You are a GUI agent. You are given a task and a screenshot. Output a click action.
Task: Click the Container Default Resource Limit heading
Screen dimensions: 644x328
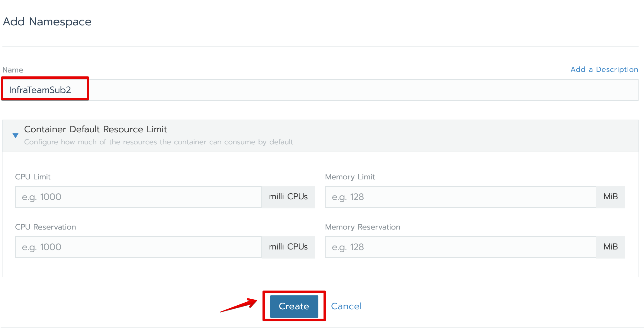pos(95,129)
